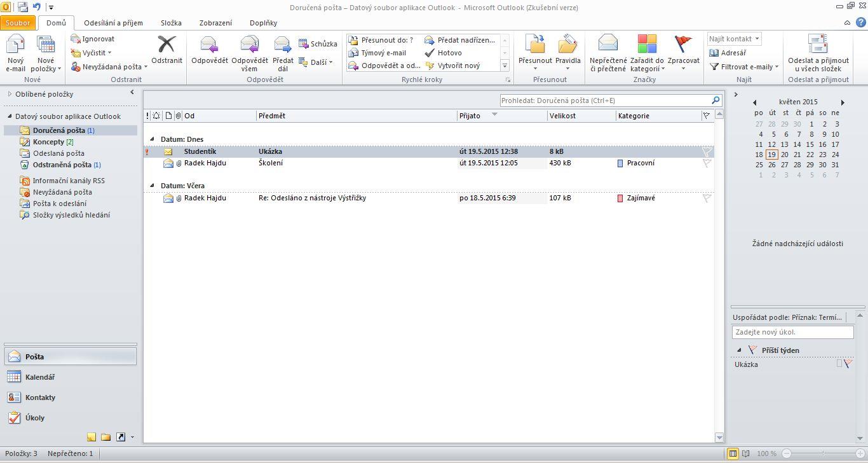This screenshot has width=868, height=463.
Task: Open Zařadit do kategorií color menu
Action: (x=647, y=54)
